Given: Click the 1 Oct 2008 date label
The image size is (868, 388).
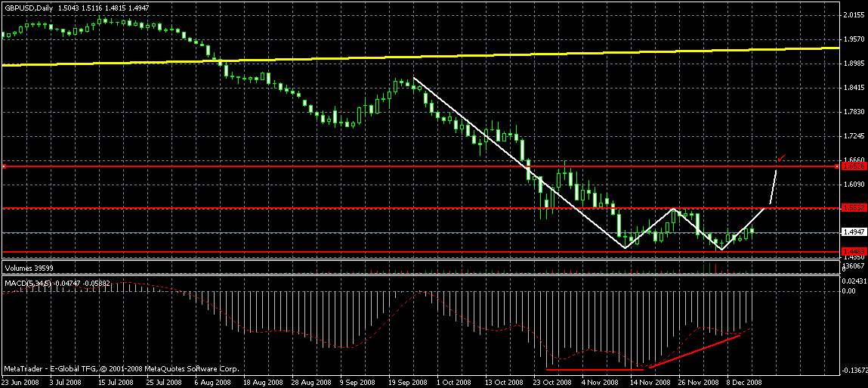Looking at the screenshot, I should click(x=455, y=383).
